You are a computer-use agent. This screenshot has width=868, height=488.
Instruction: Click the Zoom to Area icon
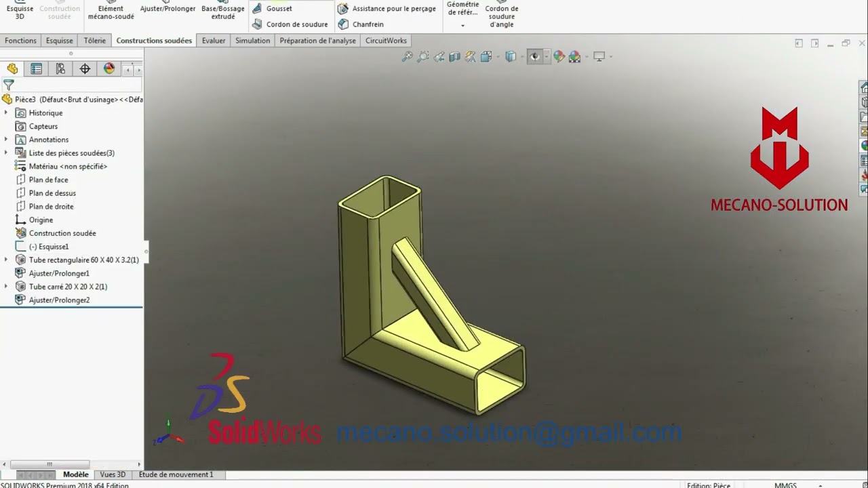(x=422, y=57)
